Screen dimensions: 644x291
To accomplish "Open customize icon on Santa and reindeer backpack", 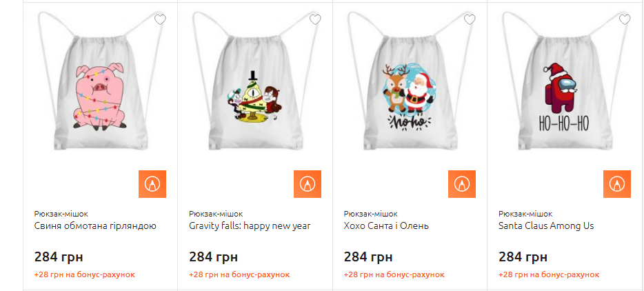I will tap(462, 184).
